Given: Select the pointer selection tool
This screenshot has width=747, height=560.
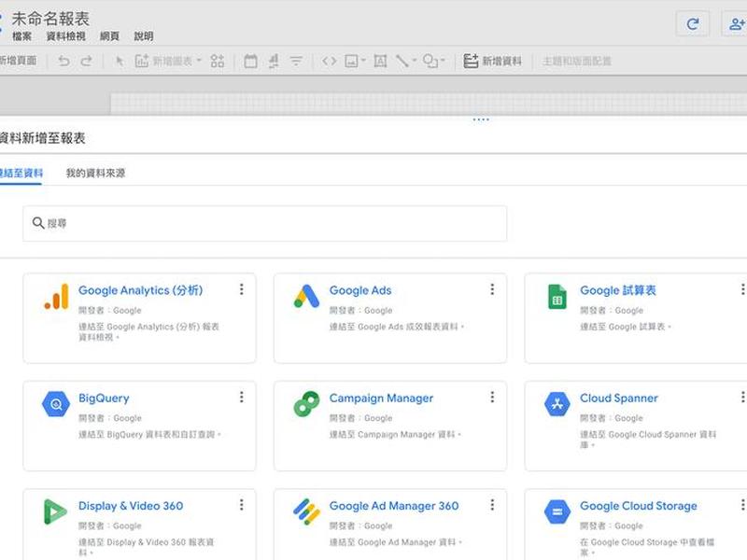Looking at the screenshot, I should 120,61.
